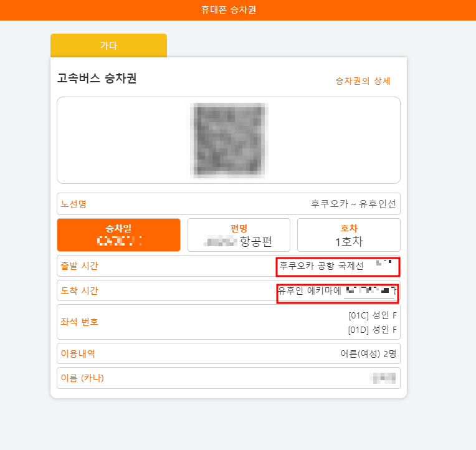Screen dimensions: 476x450
Task: Click the 후쿠오카 ~ 유후인선 route text
Action: [353, 204]
